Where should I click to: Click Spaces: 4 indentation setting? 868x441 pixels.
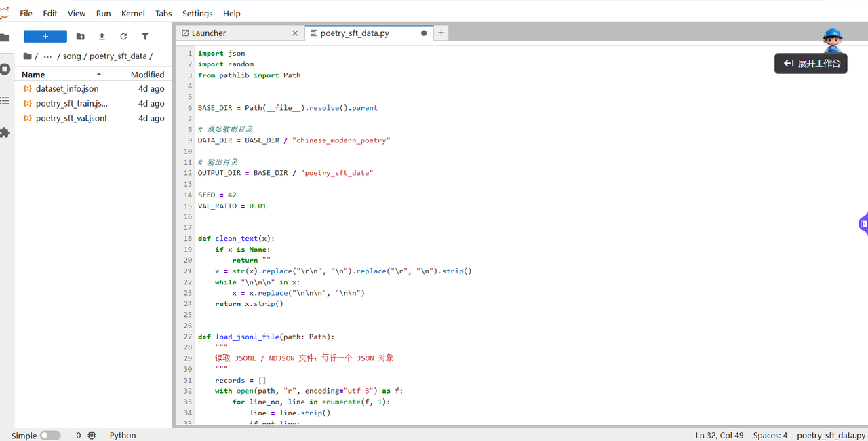770,435
